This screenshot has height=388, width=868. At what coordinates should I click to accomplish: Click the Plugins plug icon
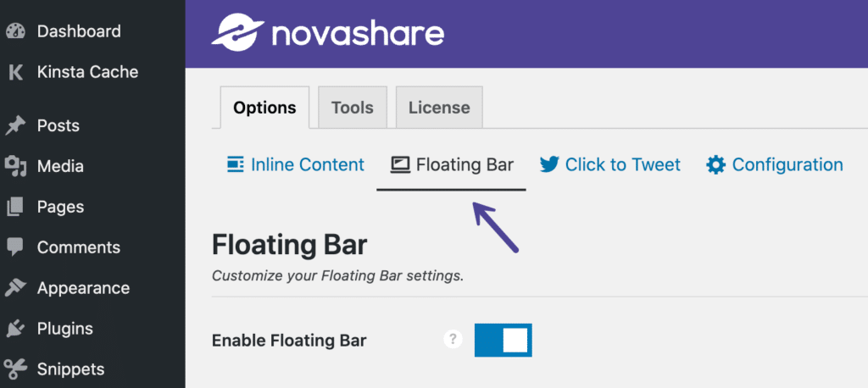tap(15, 329)
